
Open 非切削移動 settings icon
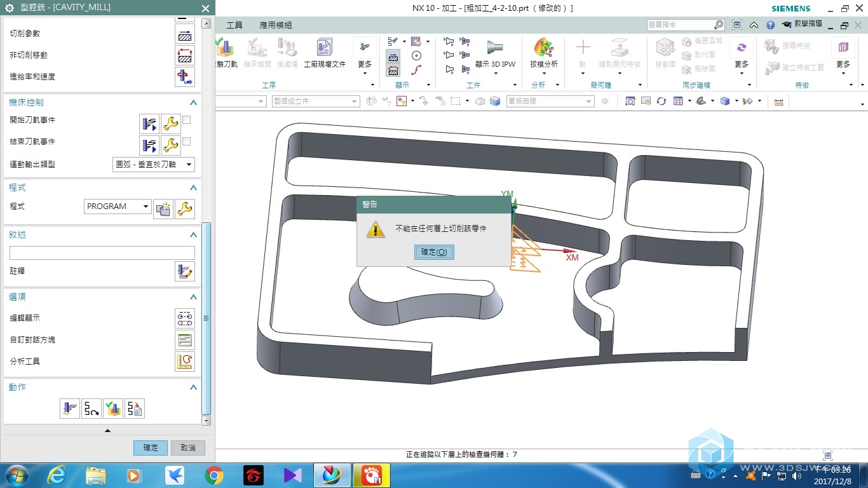tap(185, 55)
